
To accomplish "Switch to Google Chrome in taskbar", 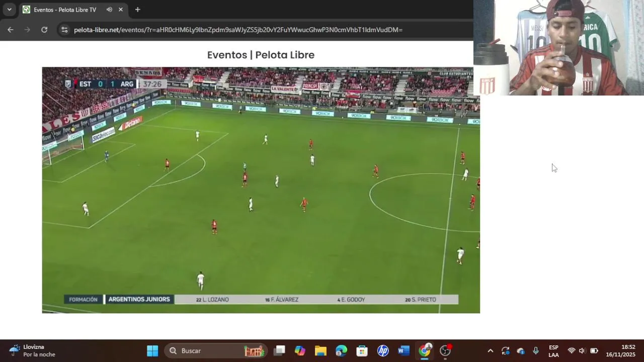I will tap(425, 351).
